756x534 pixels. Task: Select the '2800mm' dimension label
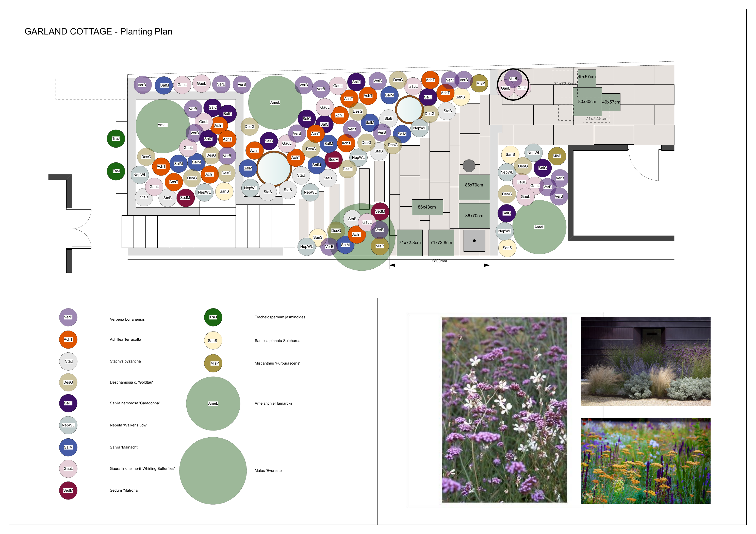pos(439,261)
